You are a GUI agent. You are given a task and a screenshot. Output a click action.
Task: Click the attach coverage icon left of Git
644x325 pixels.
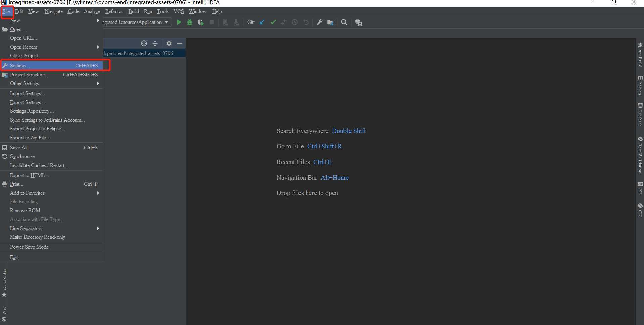pyautogui.click(x=226, y=22)
